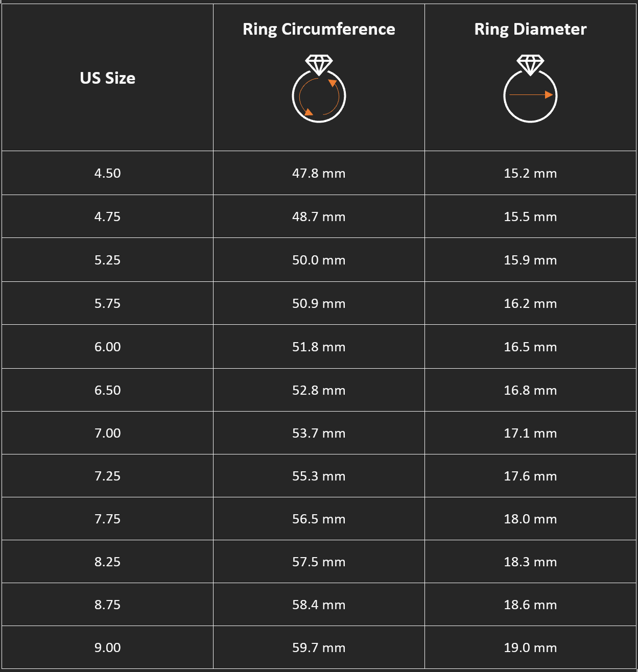Click the Ring Circumference column header

[319, 29]
